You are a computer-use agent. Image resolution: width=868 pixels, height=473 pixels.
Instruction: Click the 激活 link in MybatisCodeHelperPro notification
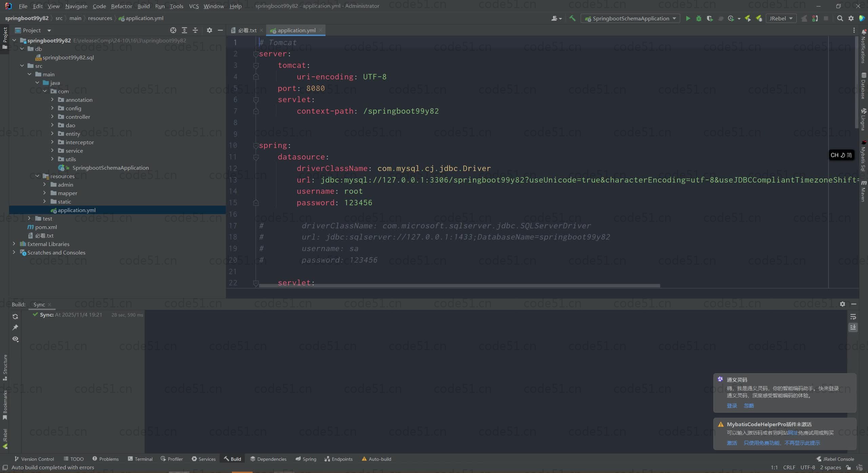click(x=732, y=443)
